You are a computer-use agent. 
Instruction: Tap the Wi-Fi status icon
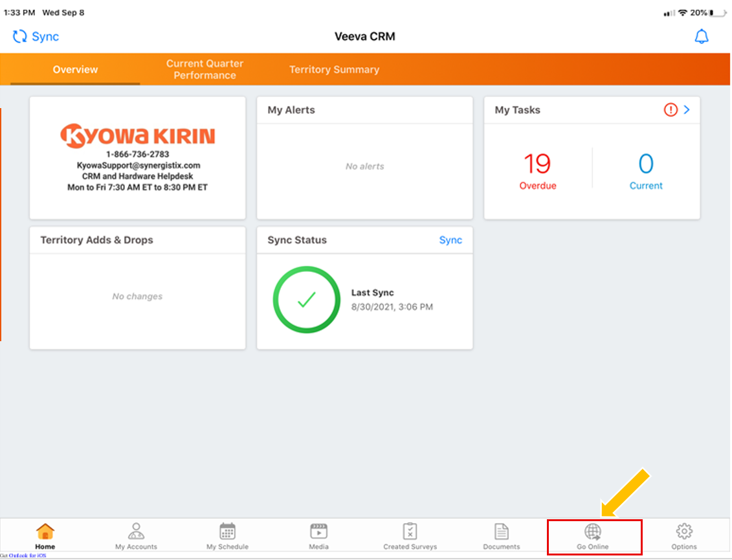tap(683, 12)
